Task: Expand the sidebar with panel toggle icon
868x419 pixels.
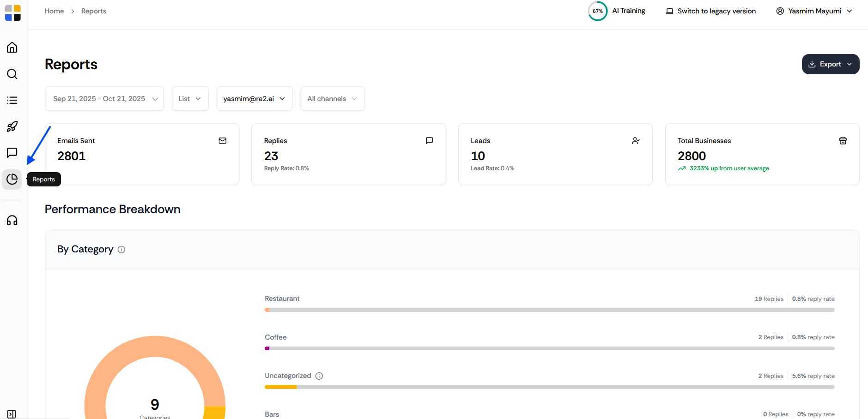Action: pos(12,414)
